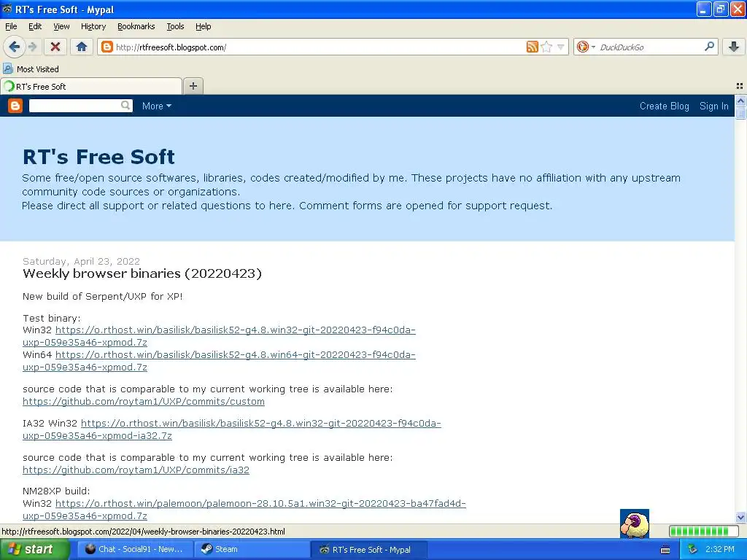Open the Downloads arrow button
Screen dimensions: 747x560
[x=734, y=47]
